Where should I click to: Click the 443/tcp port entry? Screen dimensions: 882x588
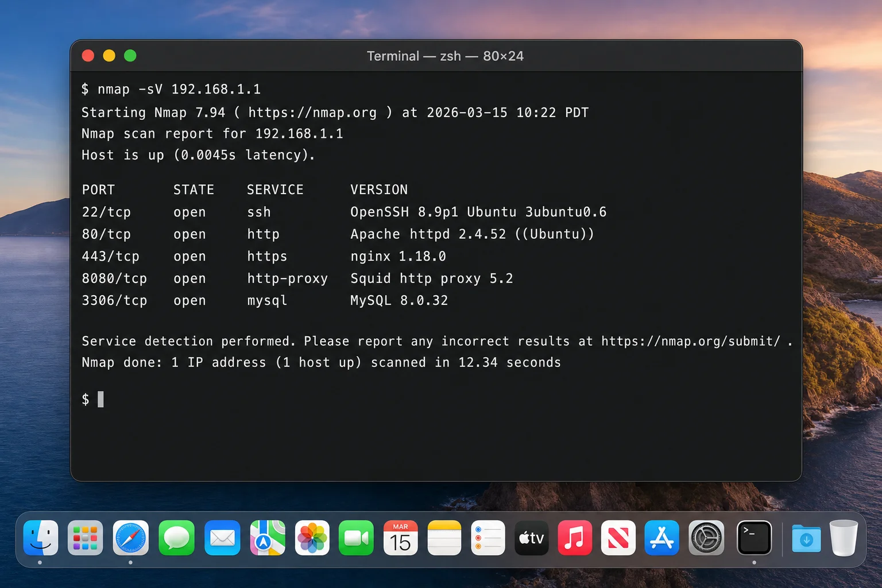(x=110, y=256)
